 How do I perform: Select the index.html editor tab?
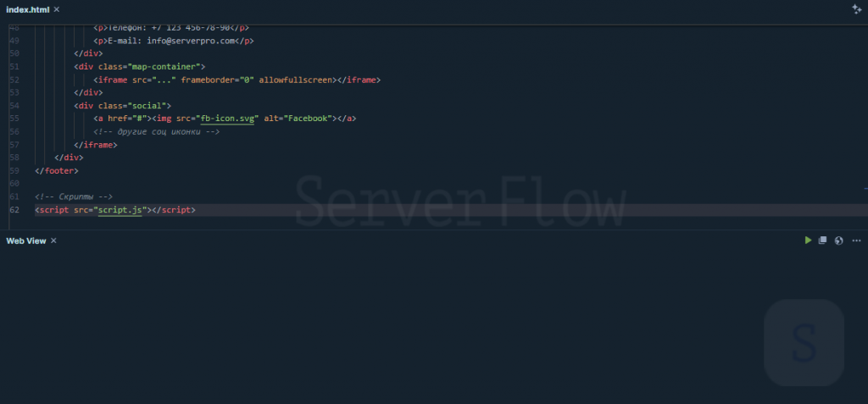point(28,9)
